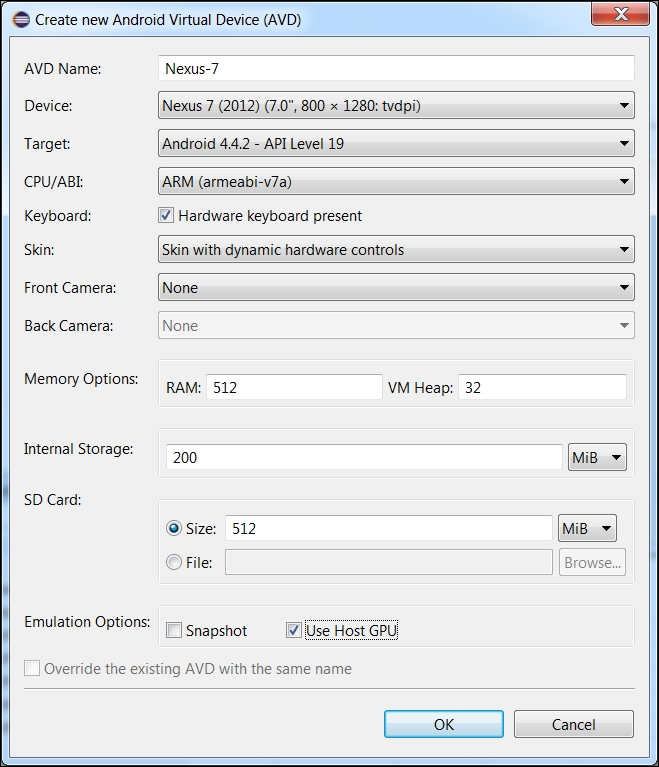Click the Internal Storage size field
Viewport: 659px width, 767px height.
pyautogui.click(x=364, y=457)
